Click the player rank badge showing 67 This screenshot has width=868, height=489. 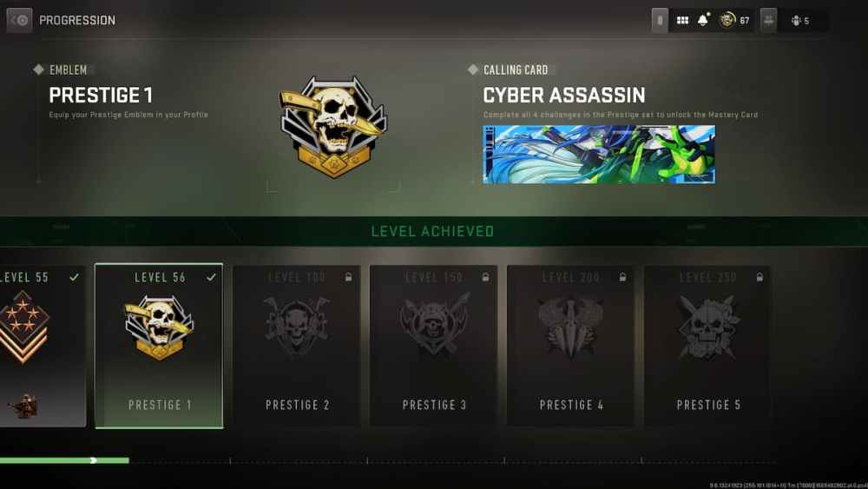(x=734, y=21)
